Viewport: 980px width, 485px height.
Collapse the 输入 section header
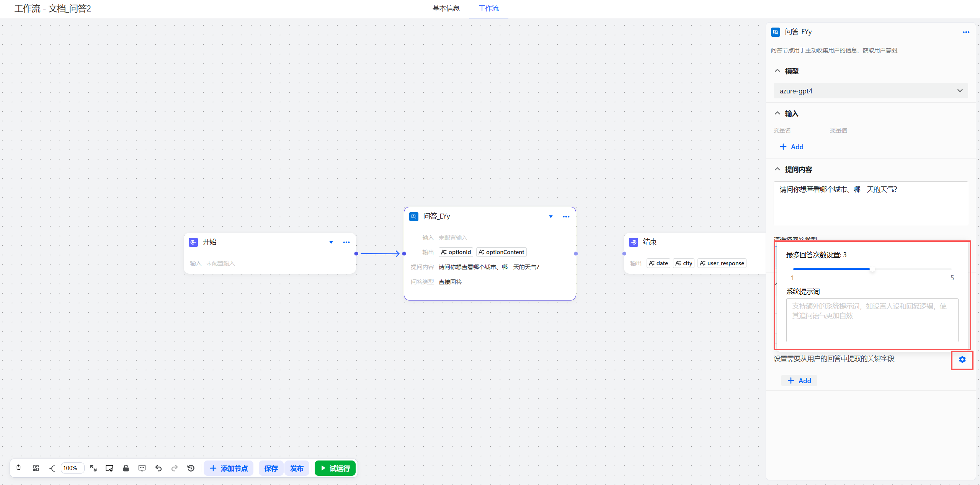click(x=777, y=113)
